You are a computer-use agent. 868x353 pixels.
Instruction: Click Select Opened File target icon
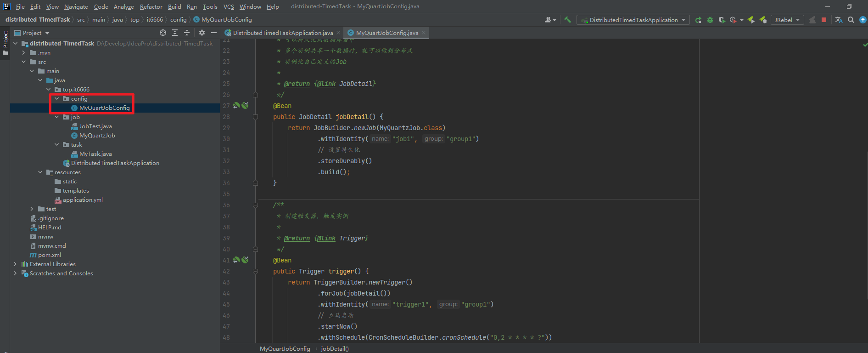pyautogui.click(x=163, y=33)
